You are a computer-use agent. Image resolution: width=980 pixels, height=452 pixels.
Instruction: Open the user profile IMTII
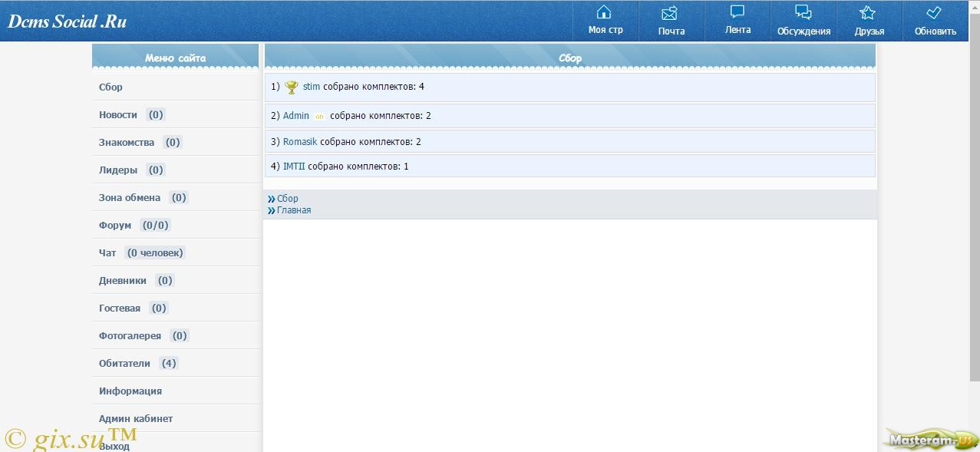point(294,167)
